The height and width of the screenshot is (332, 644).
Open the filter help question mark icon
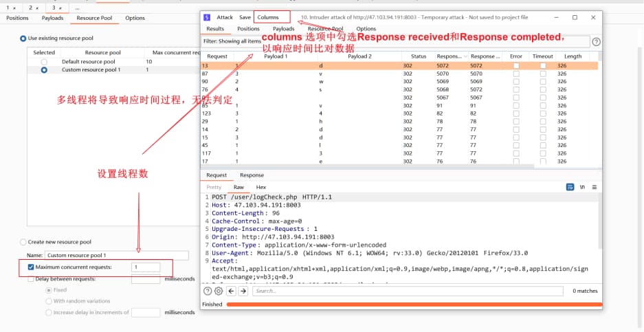coord(596,41)
